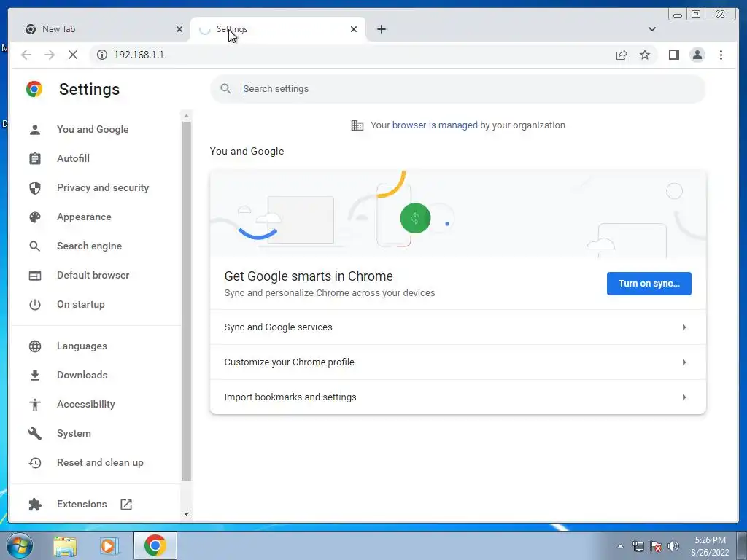Open a new tab with plus button

click(x=381, y=29)
